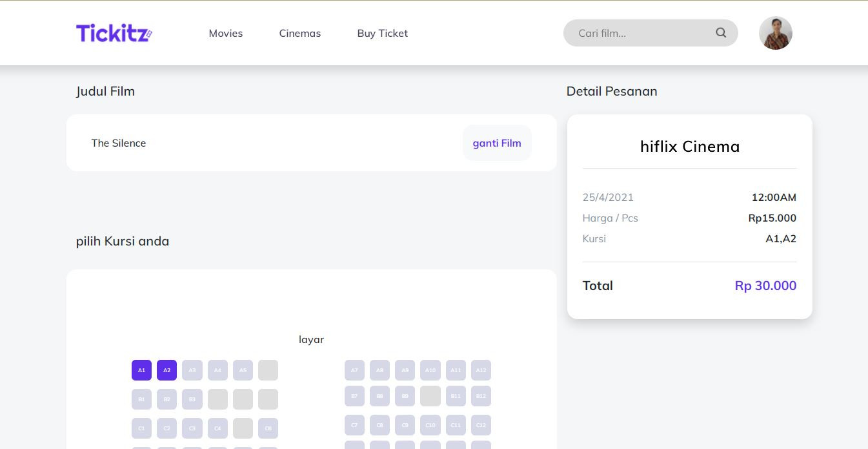Select seat B9
This screenshot has width=868, height=449.
point(405,396)
